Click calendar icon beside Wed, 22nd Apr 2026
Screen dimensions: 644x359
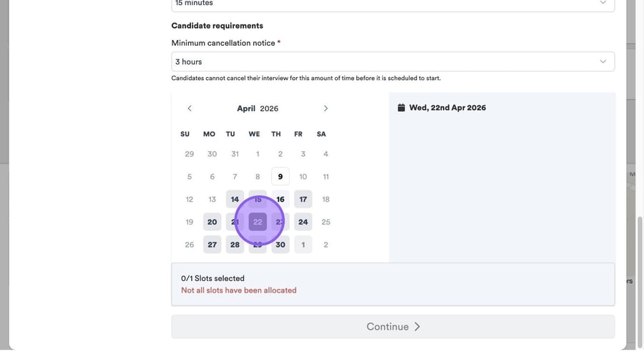[x=401, y=108]
